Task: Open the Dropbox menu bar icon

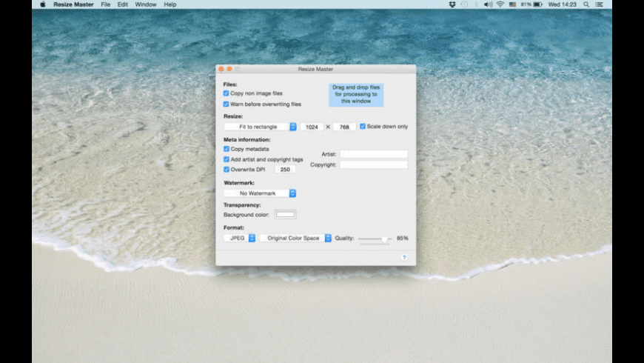Action: [452, 4]
